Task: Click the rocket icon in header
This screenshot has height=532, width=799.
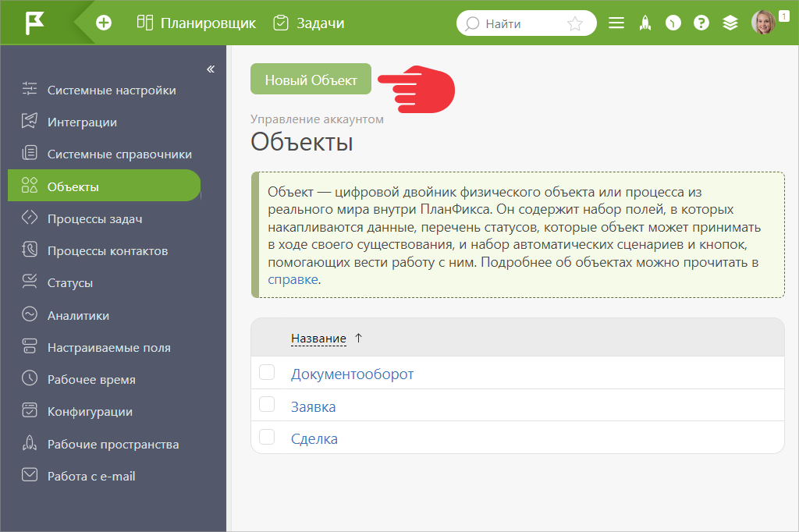Action: coord(645,23)
